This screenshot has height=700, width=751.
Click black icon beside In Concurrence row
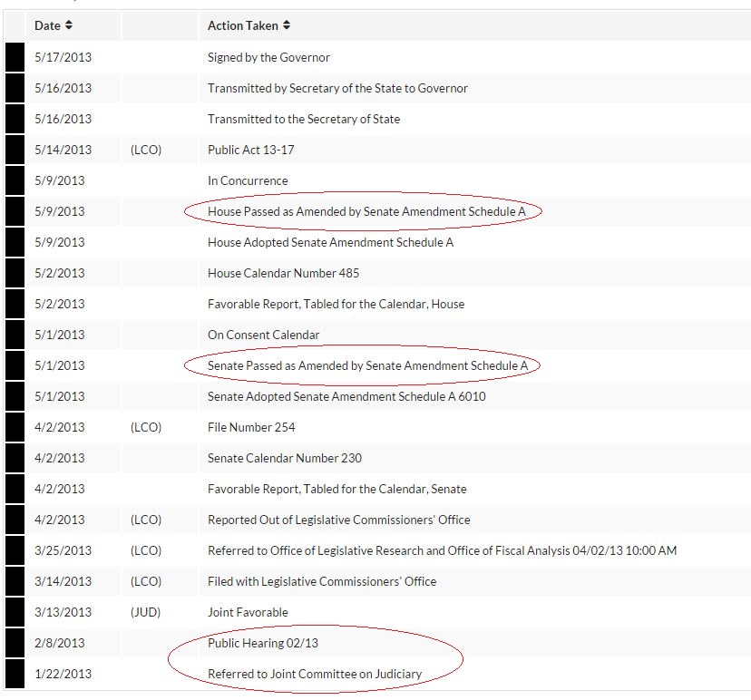15,180
